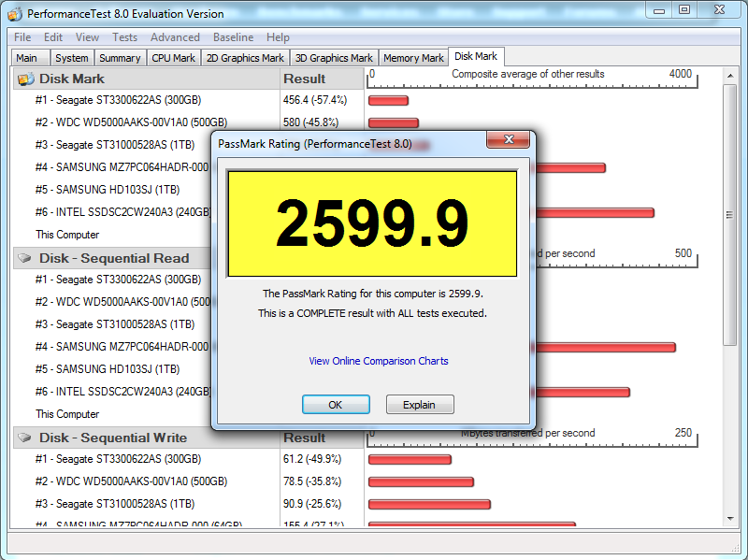
Task: Select #1 Seagate ST3300622AS row under Sequential Write
Action: click(x=118, y=459)
